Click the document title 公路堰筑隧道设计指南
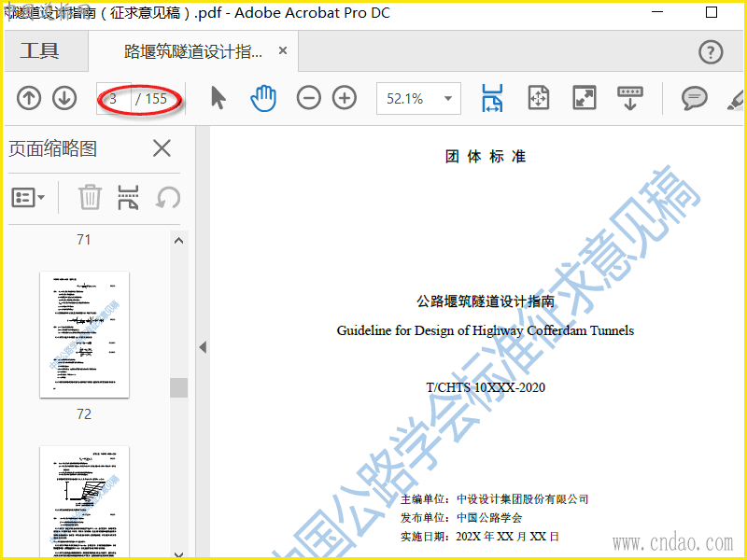The width and height of the screenshot is (747, 560). [x=486, y=301]
